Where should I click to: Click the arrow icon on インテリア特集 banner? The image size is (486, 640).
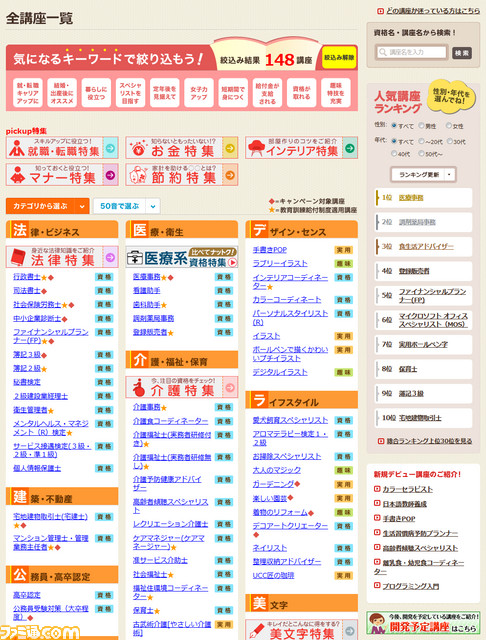(350, 149)
